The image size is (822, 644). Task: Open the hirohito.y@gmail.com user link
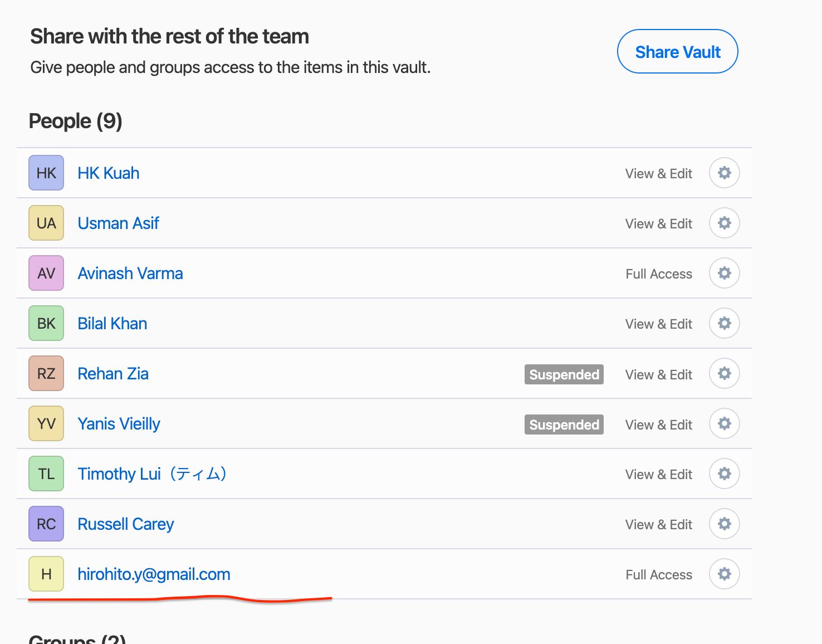154,574
